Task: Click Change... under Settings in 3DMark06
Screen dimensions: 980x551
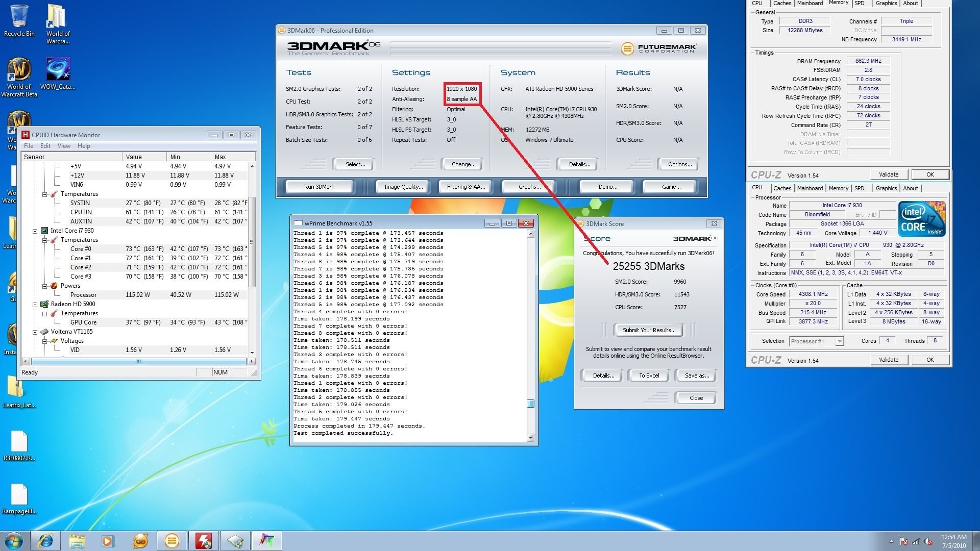Action: pos(463,164)
